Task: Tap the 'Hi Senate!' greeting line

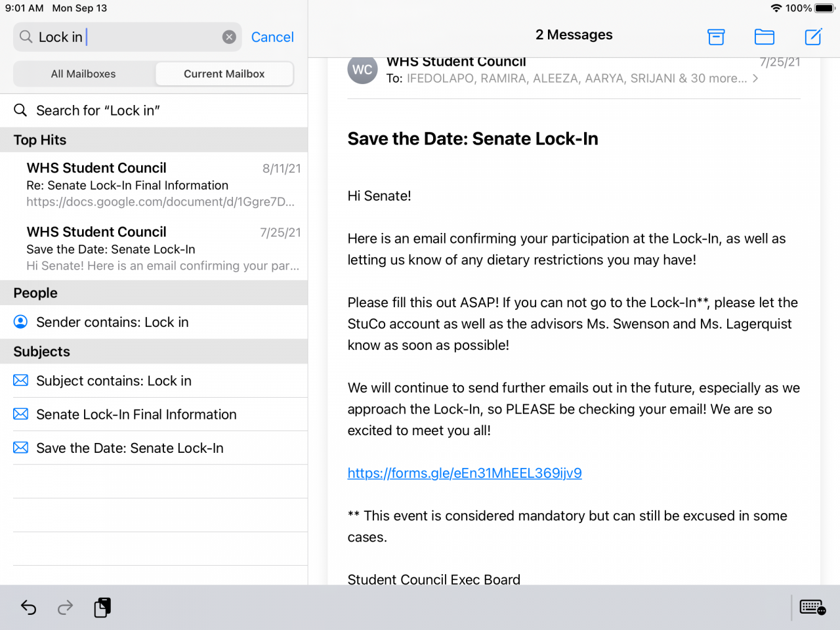Action: (x=379, y=196)
